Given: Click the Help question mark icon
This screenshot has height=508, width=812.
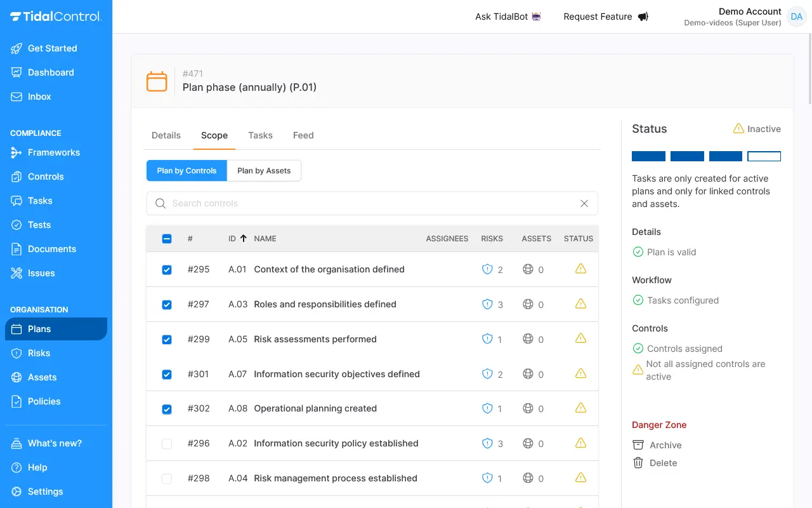Looking at the screenshot, I should point(16,467).
